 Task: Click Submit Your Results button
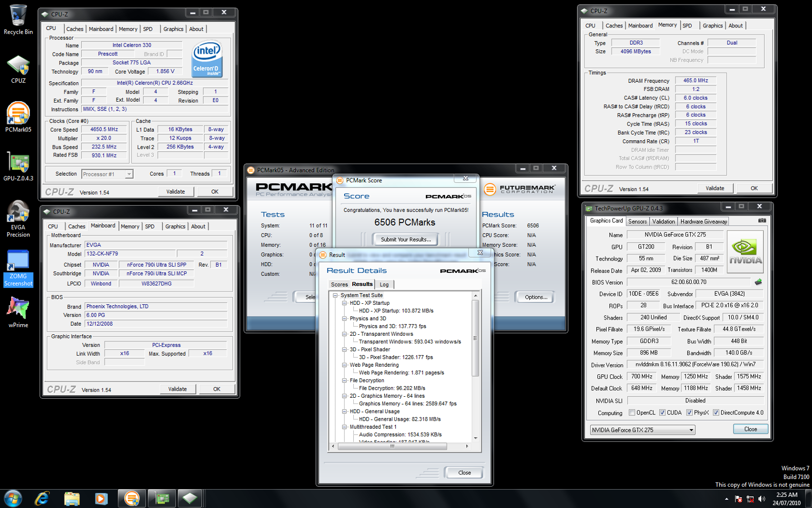[x=405, y=239]
